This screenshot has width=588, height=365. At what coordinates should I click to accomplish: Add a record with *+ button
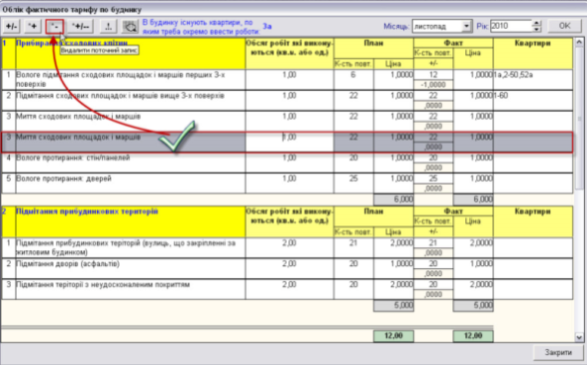click(33, 27)
